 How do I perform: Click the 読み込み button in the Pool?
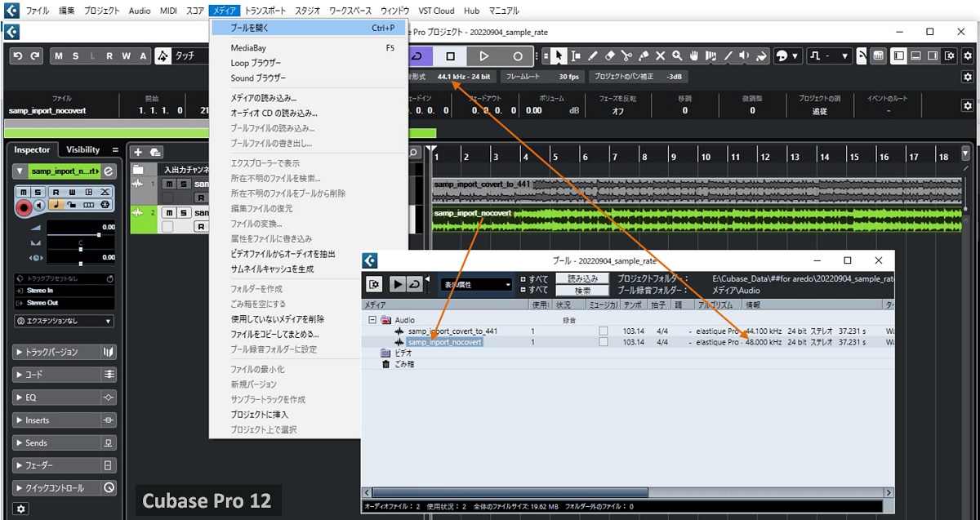point(582,278)
